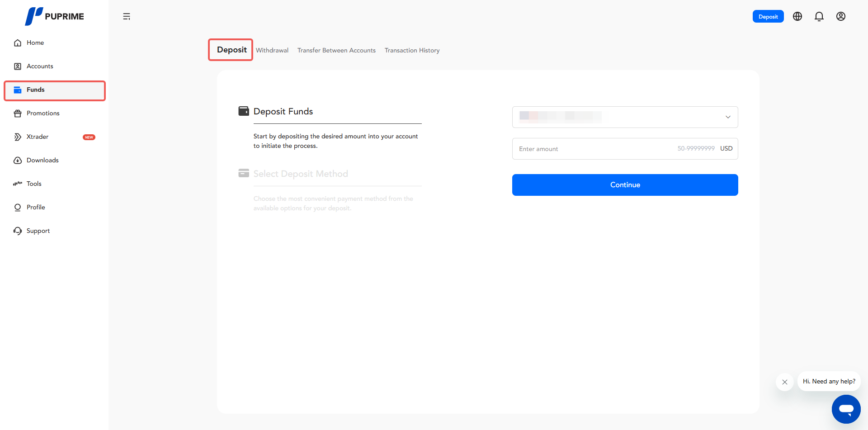Screen dimensions: 868x430
Task: Dismiss the 'Need any help?' popup
Action: [x=785, y=382]
